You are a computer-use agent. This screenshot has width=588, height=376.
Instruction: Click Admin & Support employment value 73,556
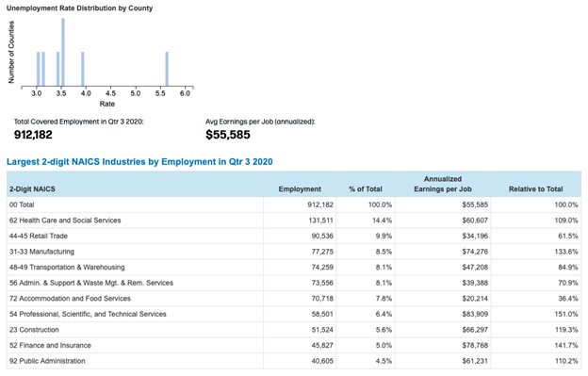pos(322,283)
